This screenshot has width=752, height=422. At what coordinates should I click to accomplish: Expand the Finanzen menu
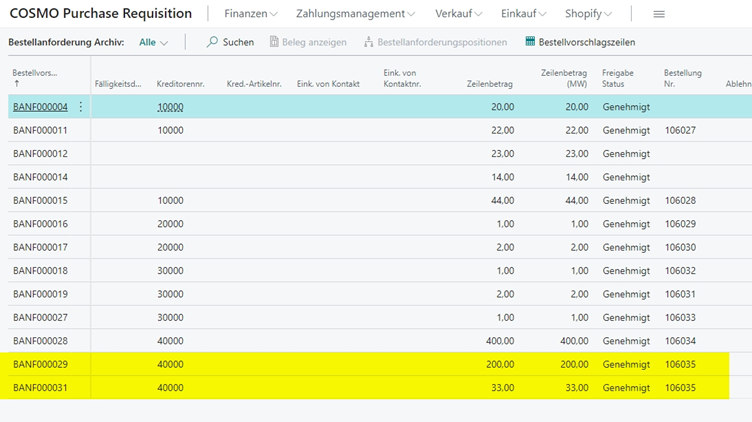coord(251,14)
